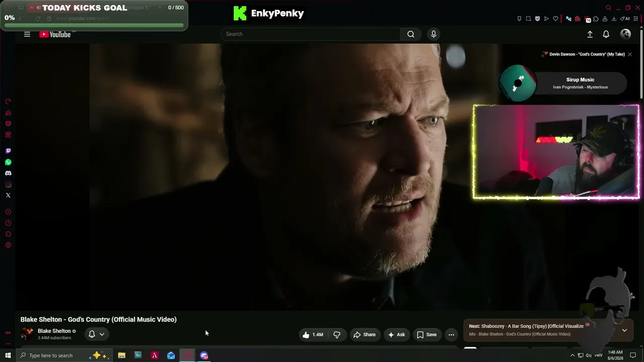Screen dimensions: 644x362
Task: Click the YouTube search magnifier button
Action: pyautogui.click(x=411, y=34)
